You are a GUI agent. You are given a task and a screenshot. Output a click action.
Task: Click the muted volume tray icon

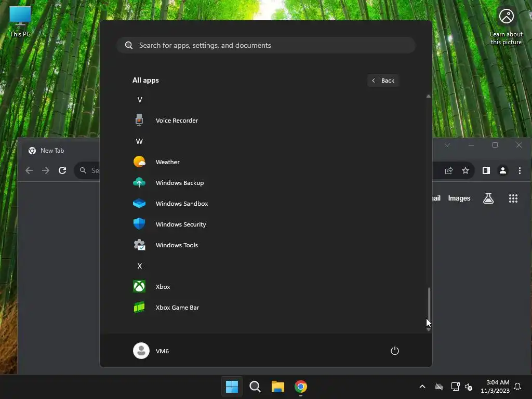click(x=469, y=387)
